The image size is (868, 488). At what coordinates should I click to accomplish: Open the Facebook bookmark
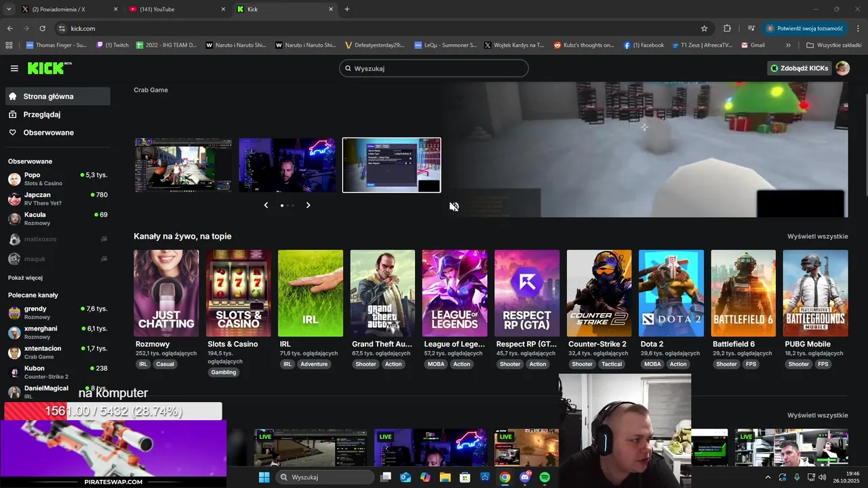[644, 45]
